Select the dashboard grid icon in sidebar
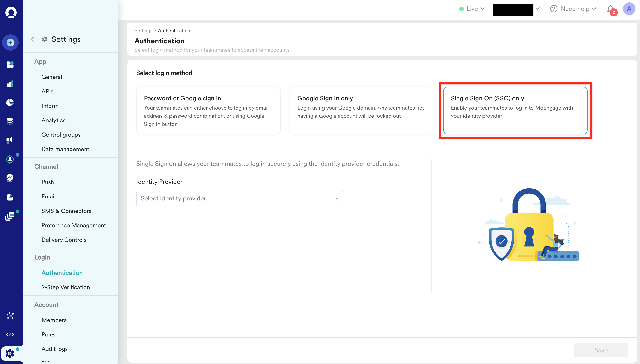Screen dimensions: 640x364 10,65
